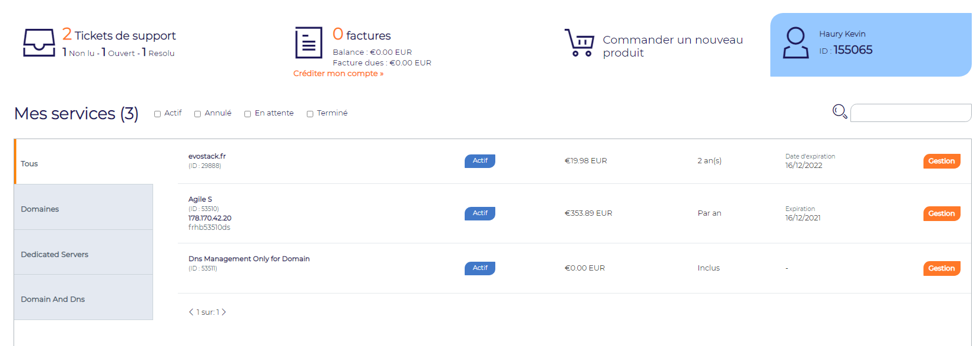Viewport: 980px width, 346px height.
Task: Click Gestion button for evostack.fr
Action: (942, 161)
